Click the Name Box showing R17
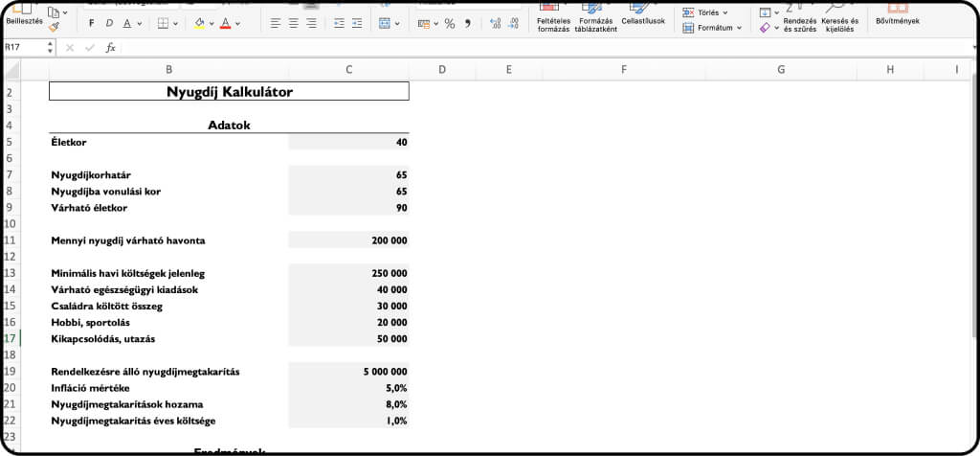Image resolution: width=980 pixels, height=456 pixels. click(27, 47)
